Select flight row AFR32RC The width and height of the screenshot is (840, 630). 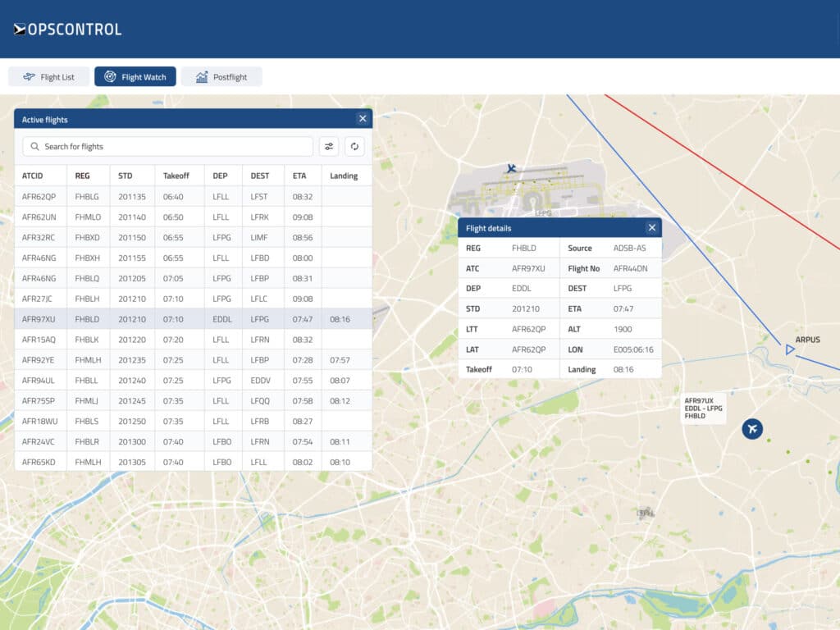pos(194,237)
